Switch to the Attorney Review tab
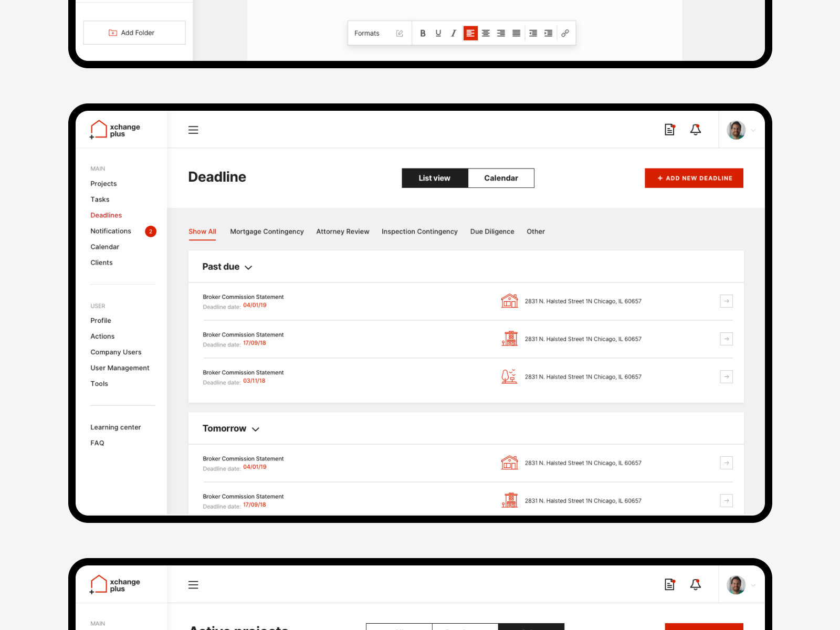Viewport: 840px width, 630px height. (x=342, y=232)
